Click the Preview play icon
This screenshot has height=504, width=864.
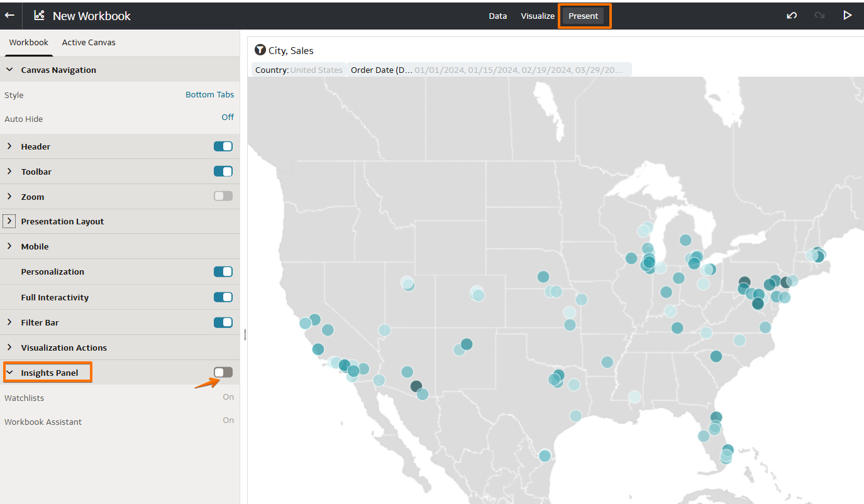click(x=847, y=16)
